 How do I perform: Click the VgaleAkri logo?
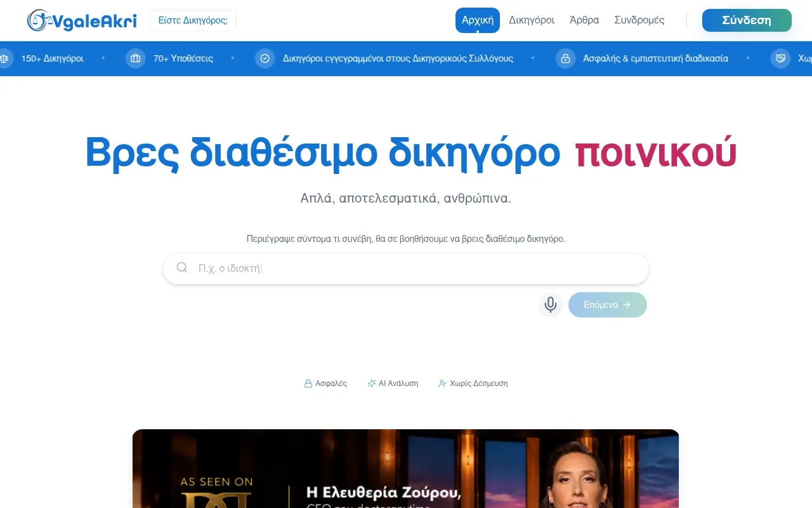click(82, 20)
